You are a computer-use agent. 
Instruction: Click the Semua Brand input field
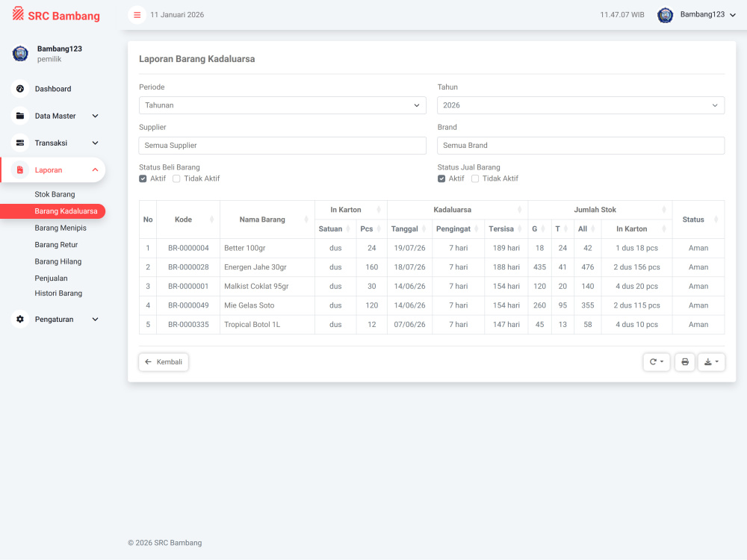tap(580, 146)
